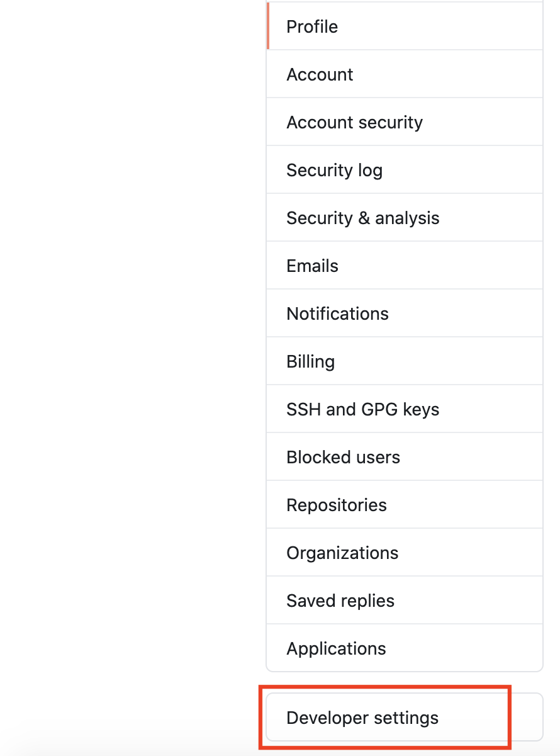Open the Profile settings page

(x=312, y=26)
